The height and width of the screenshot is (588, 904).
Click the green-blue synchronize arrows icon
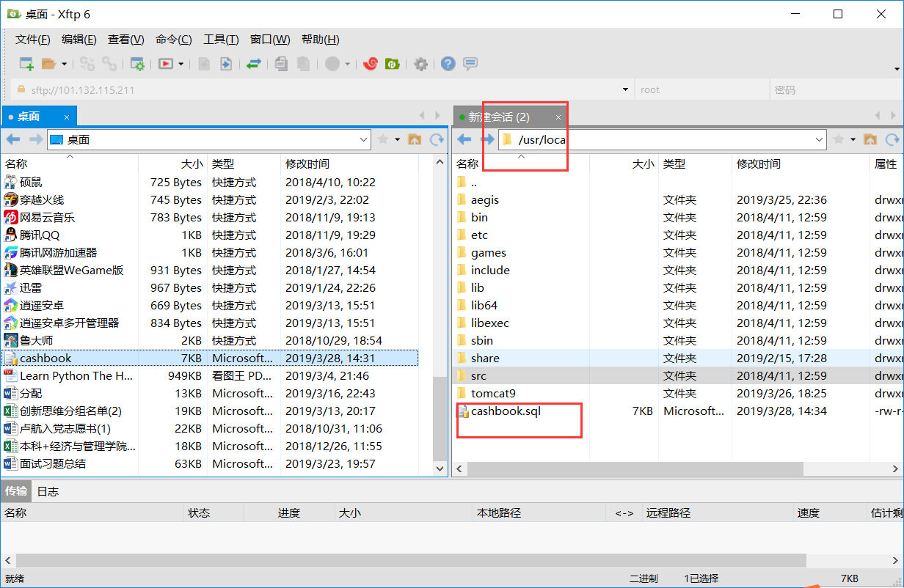[253, 64]
